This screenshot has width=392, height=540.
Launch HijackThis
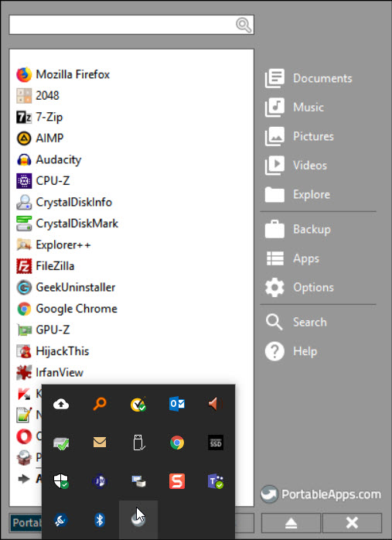(53, 351)
